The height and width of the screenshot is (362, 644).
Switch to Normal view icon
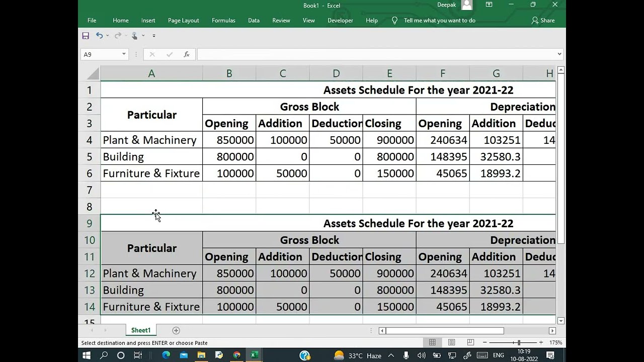click(x=432, y=342)
